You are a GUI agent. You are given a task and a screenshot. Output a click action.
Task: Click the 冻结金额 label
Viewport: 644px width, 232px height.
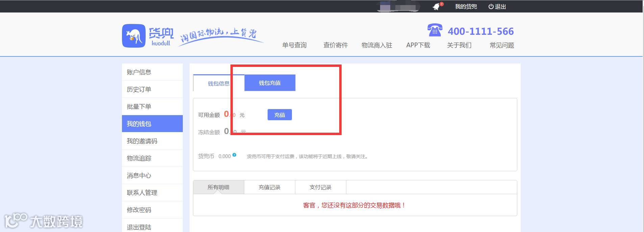pyautogui.click(x=209, y=132)
